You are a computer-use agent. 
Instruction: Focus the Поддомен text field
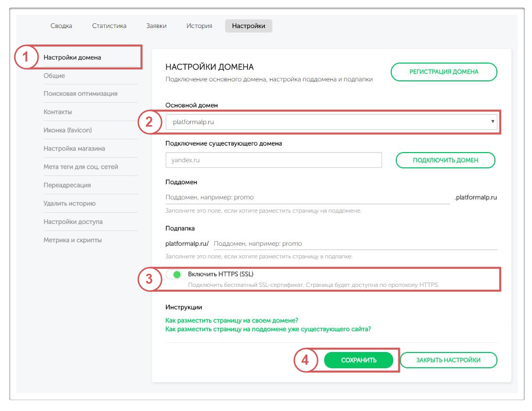[307, 197]
